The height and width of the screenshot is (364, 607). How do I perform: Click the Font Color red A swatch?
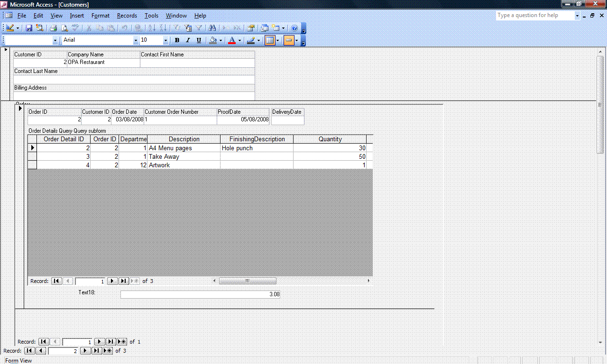click(x=232, y=40)
